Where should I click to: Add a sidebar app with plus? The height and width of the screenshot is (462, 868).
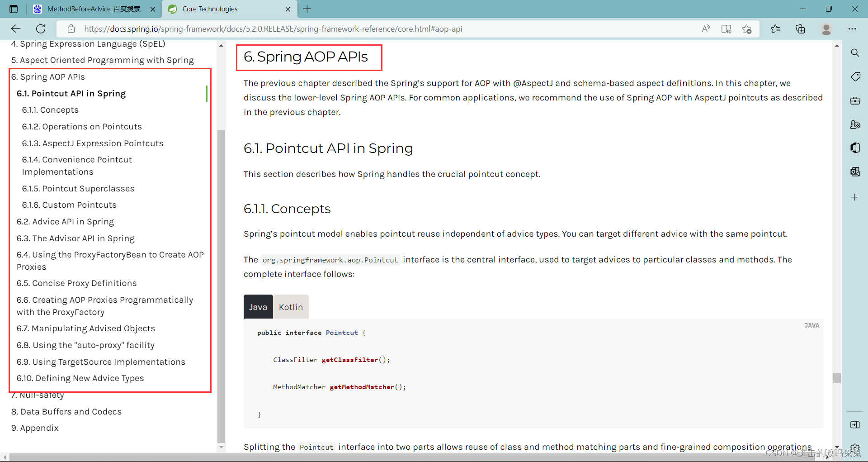[855, 197]
